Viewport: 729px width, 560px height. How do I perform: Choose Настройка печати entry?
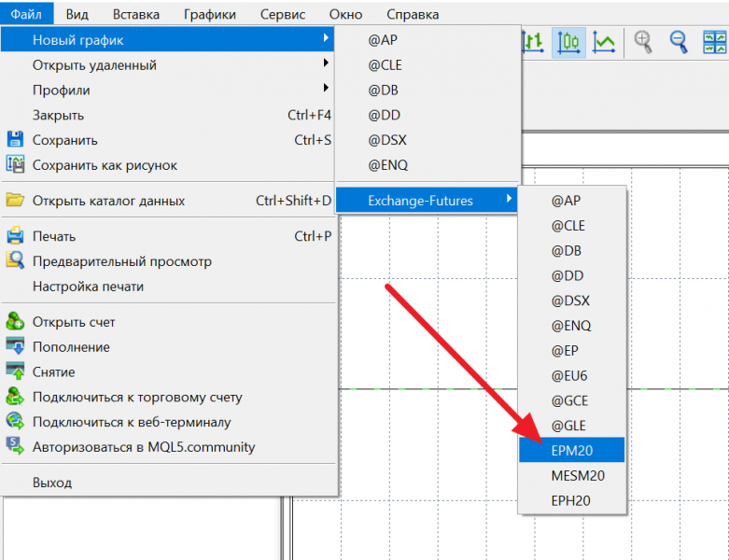pos(167,287)
